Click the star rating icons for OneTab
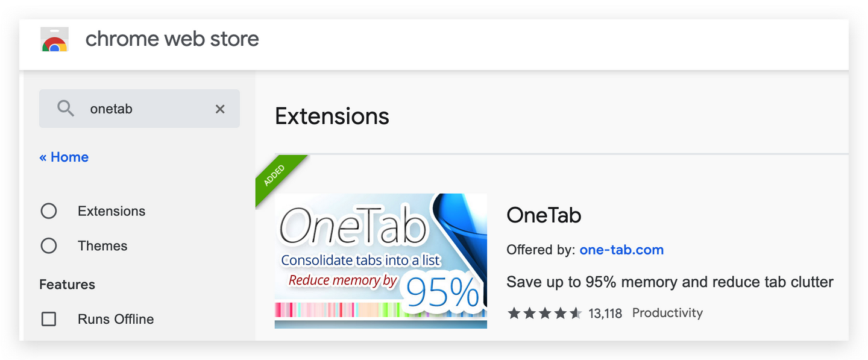This screenshot has height=360, width=868. (544, 313)
